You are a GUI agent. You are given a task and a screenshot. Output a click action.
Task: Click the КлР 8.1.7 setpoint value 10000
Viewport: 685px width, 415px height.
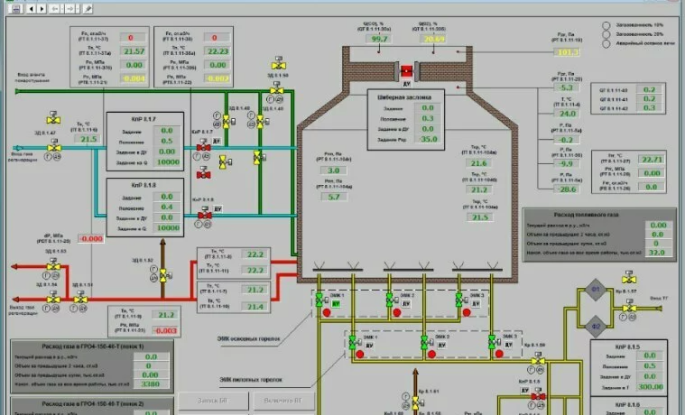pos(166,161)
